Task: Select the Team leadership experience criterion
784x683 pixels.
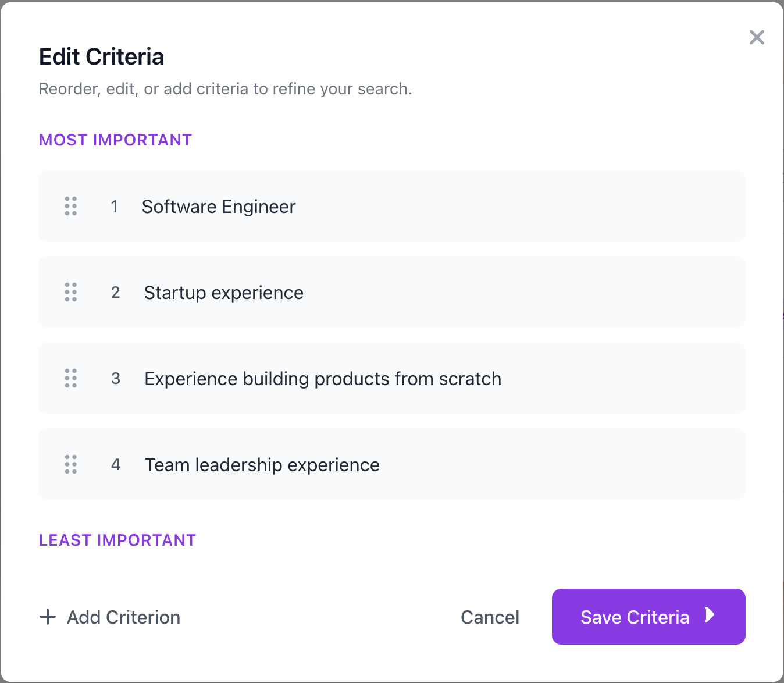Action: (392, 465)
